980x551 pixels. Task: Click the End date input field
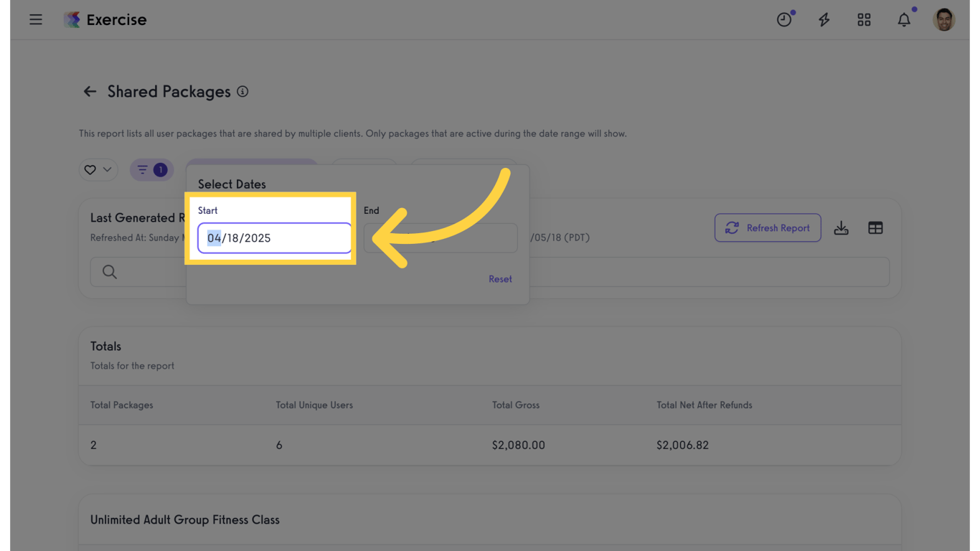[x=440, y=238]
